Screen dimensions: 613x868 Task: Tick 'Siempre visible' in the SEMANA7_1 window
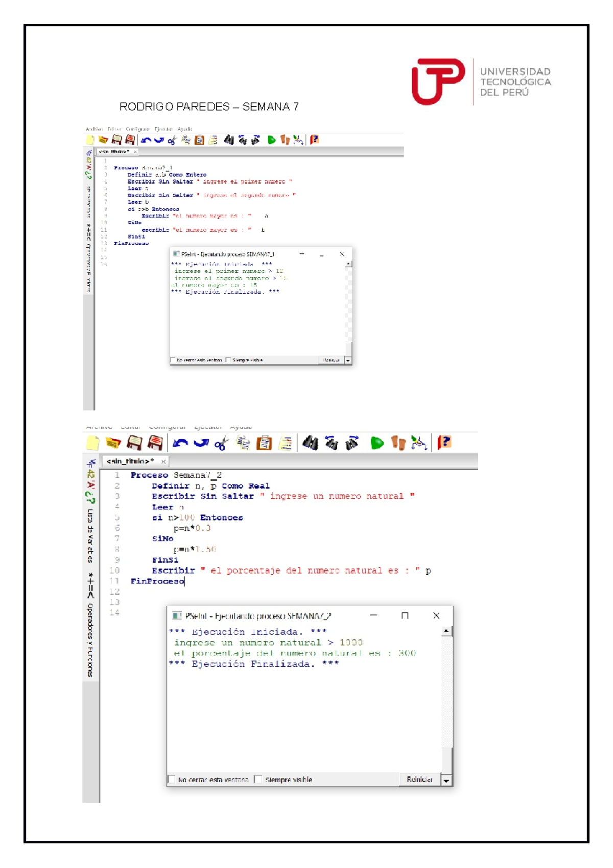pyautogui.click(x=228, y=360)
